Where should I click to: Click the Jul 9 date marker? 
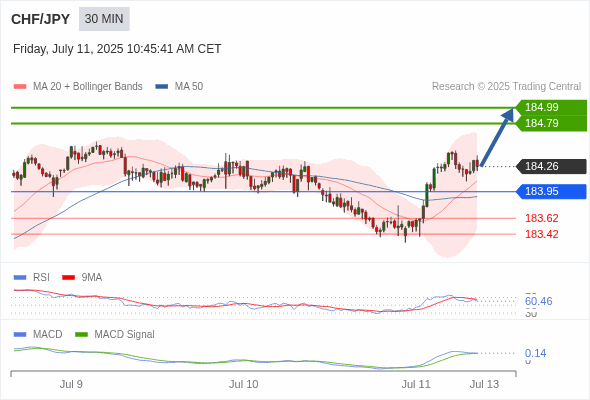pyautogui.click(x=71, y=384)
